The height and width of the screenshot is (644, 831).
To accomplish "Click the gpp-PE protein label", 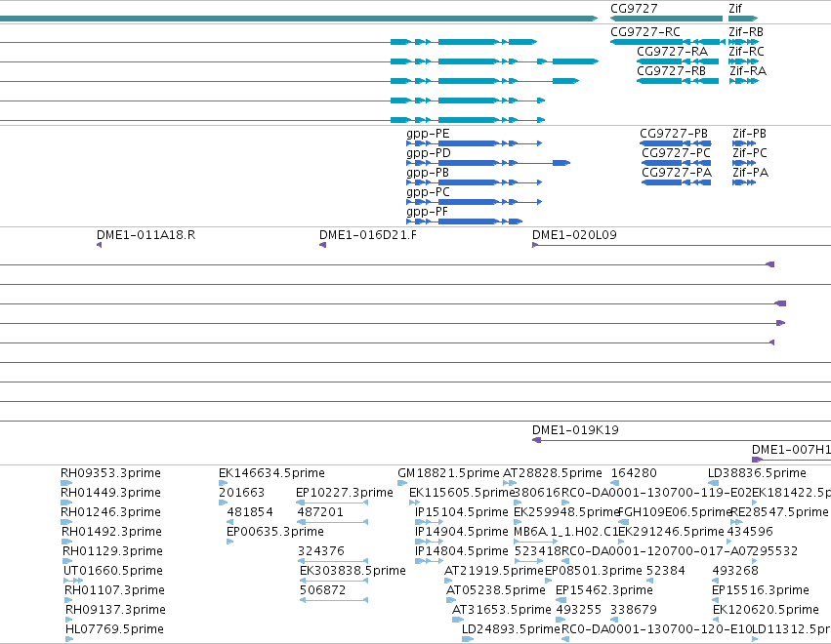I will tap(428, 134).
